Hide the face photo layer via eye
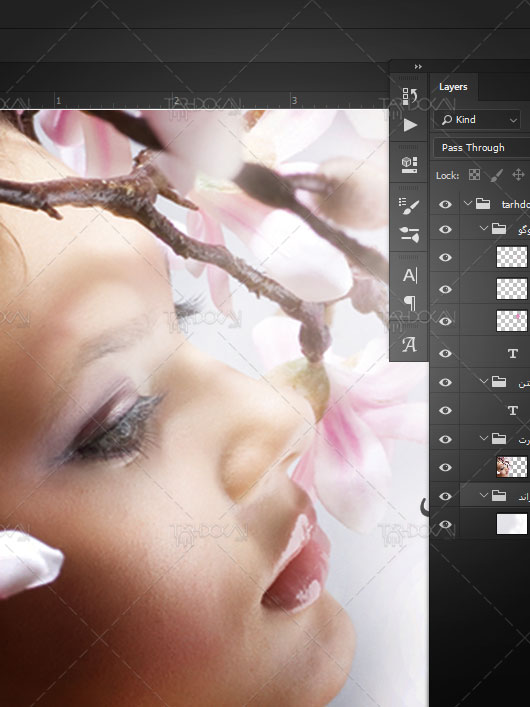Viewport: 530px width, 707px height. click(x=445, y=467)
